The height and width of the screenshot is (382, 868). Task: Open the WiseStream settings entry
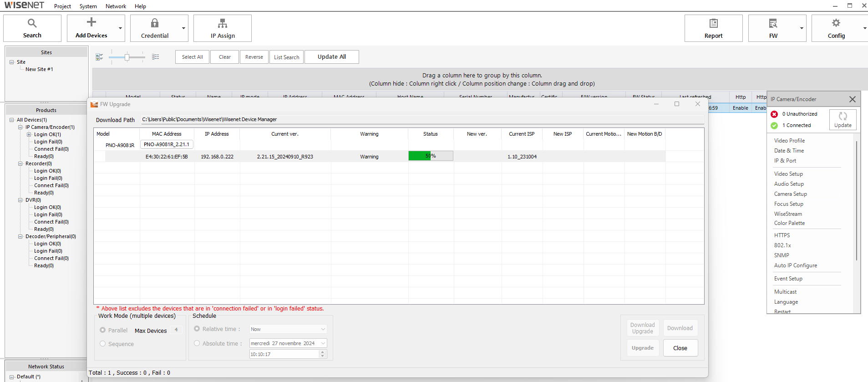[788, 214]
